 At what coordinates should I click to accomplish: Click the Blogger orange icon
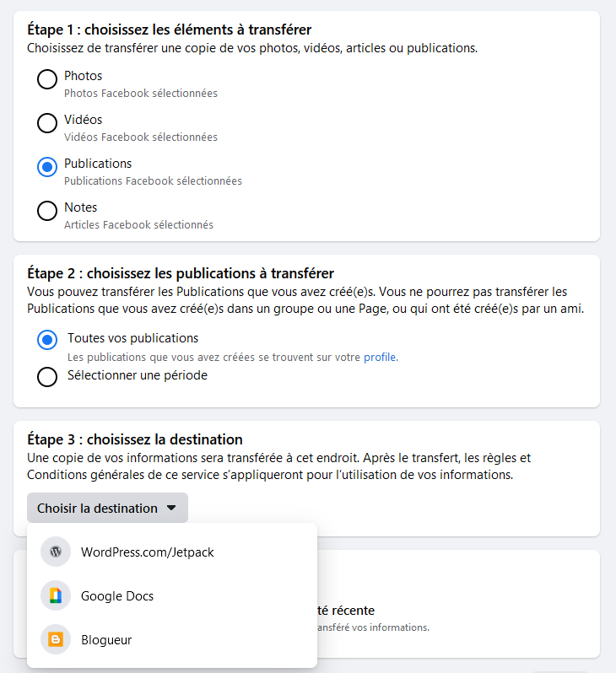pyautogui.click(x=56, y=640)
